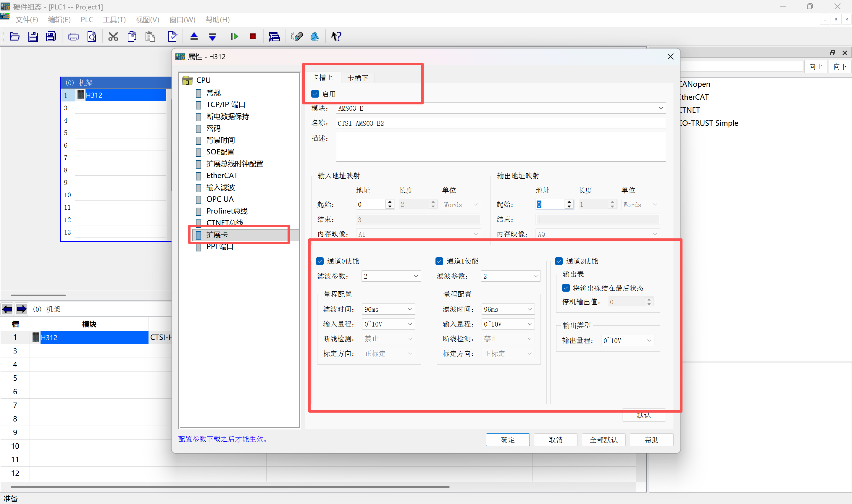Click the right blue arrow rack navigation icon
The image size is (852, 504).
tap(21, 309)
